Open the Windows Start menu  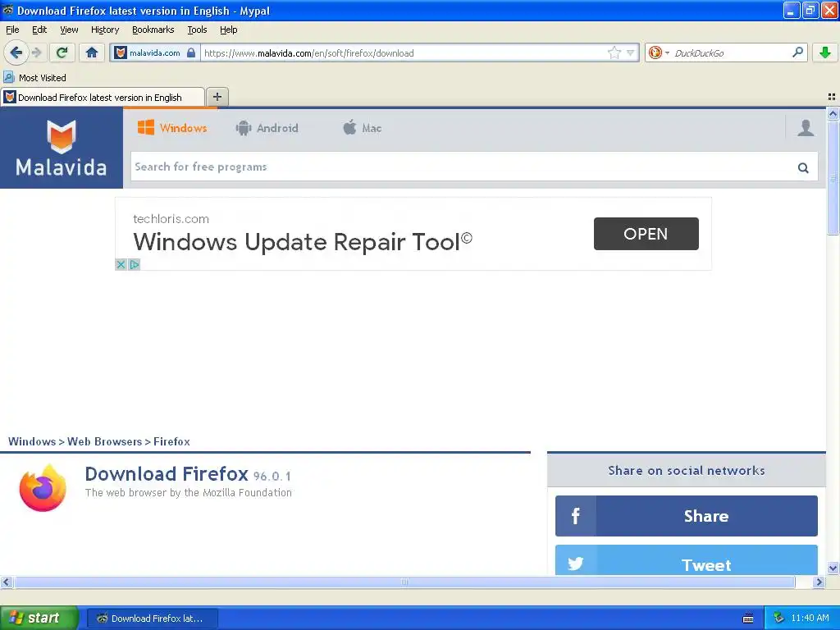coord(39,618)
